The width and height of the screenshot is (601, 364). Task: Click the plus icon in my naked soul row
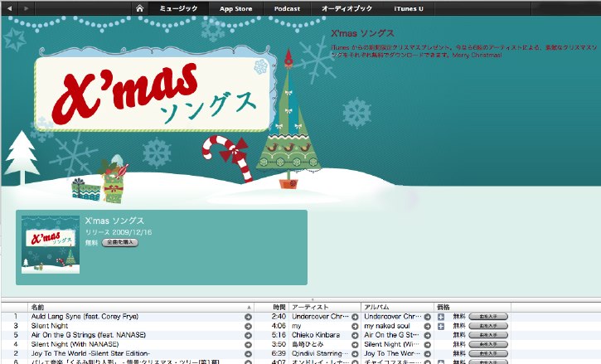441,326
